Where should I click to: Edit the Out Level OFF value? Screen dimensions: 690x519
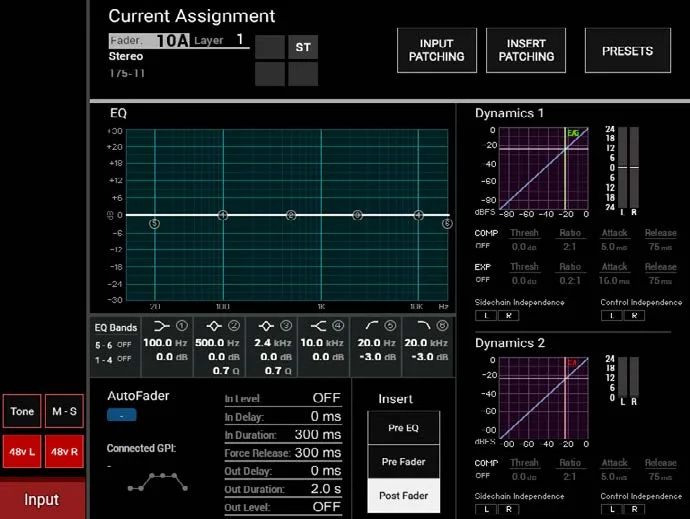[x=327, y=507]
